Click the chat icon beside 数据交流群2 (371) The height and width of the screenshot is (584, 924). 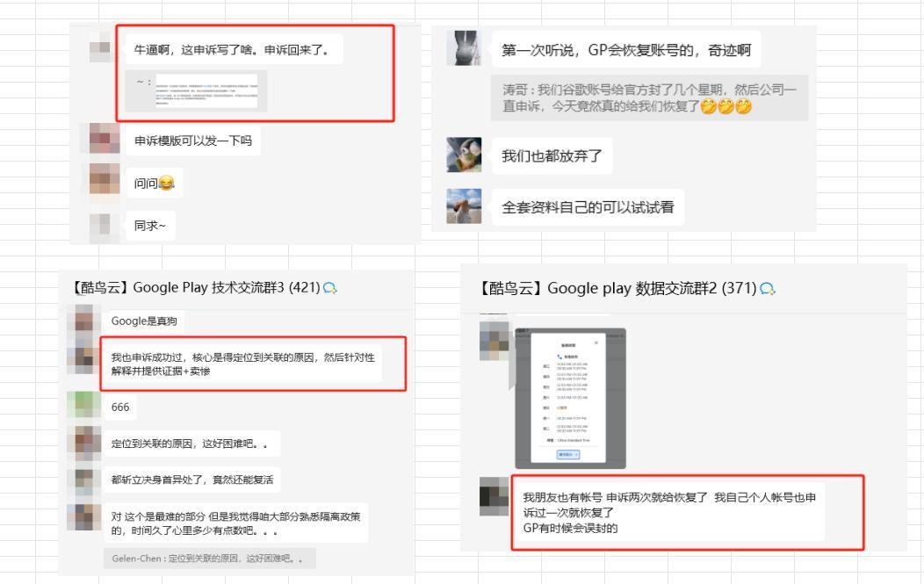pyautogui.click(x=768, y=289)
